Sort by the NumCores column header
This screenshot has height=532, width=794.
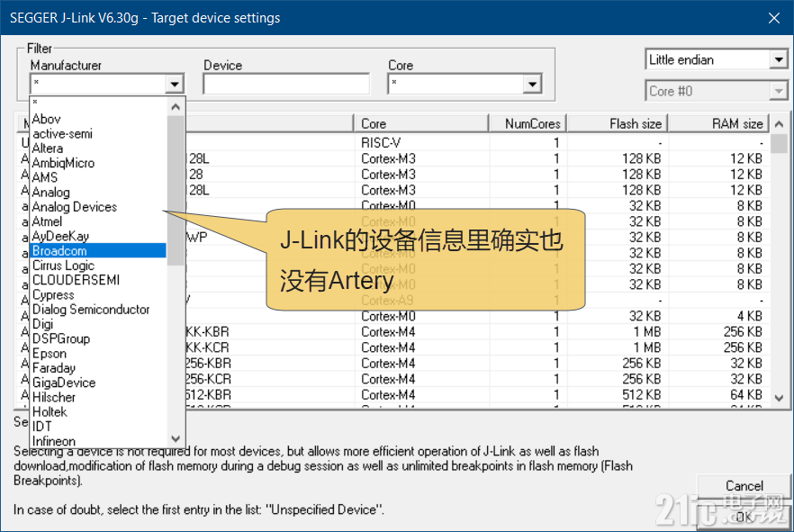tap(528, 124)
